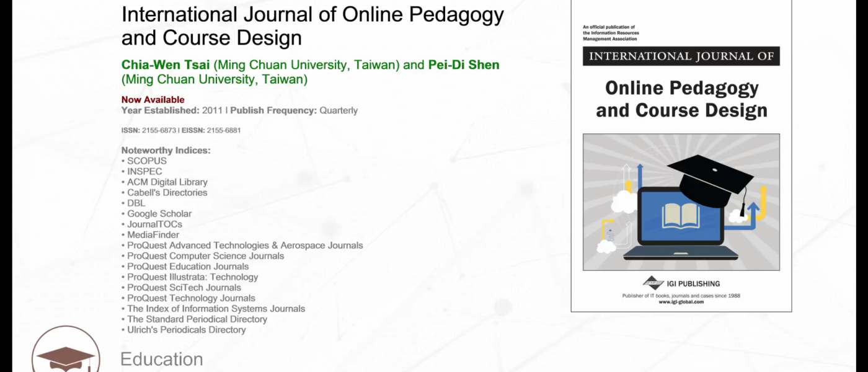868x372 pixels.
Task: Click the Google Scholar index entry
Action: 159,214
